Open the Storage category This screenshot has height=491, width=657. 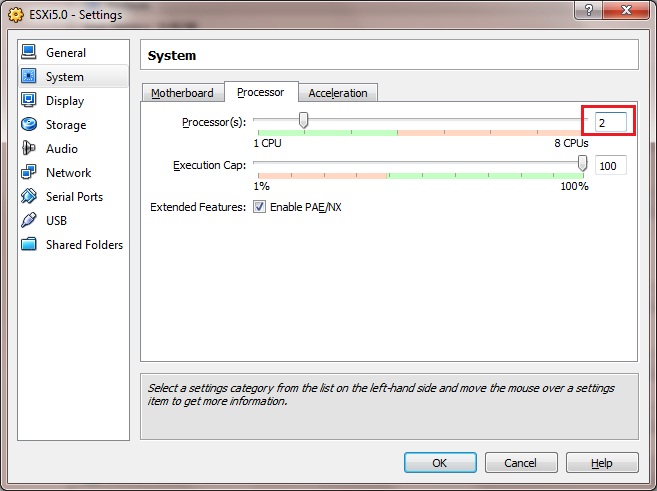[x=66, y=125]
